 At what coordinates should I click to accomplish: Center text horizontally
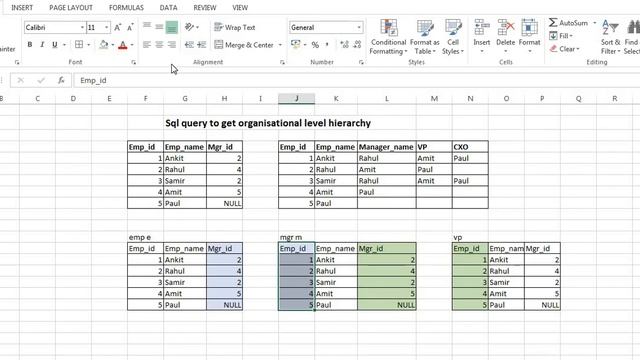pos(159,44)
